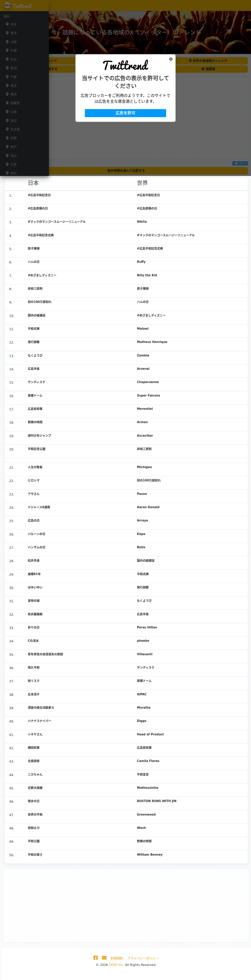
Task: Open the Twittrend logo in sidebar header
Action: pos(18,6)
